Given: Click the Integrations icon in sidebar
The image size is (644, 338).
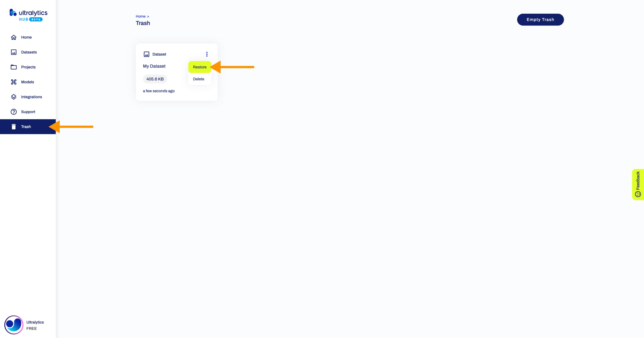Looking at the screenshot, I should coord(13,97).
